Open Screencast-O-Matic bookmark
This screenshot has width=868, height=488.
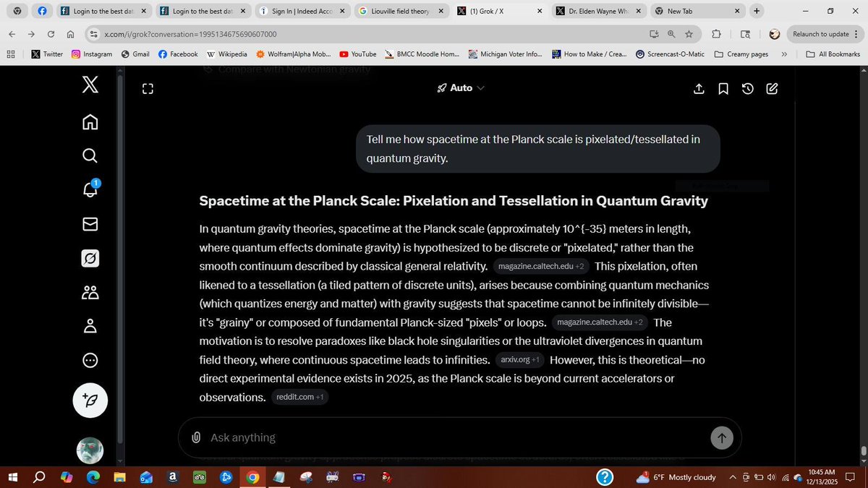(670, 54)
